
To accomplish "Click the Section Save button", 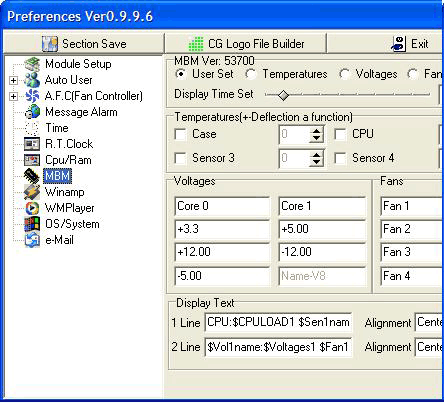I will (84, 44).
